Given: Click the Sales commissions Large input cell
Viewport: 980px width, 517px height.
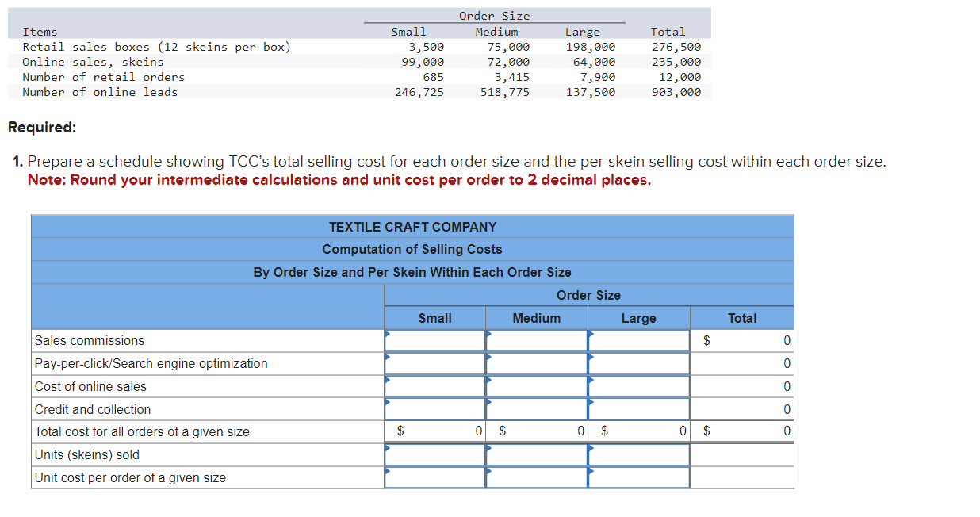Looking at the screenshot, I should tap(638, 340).
